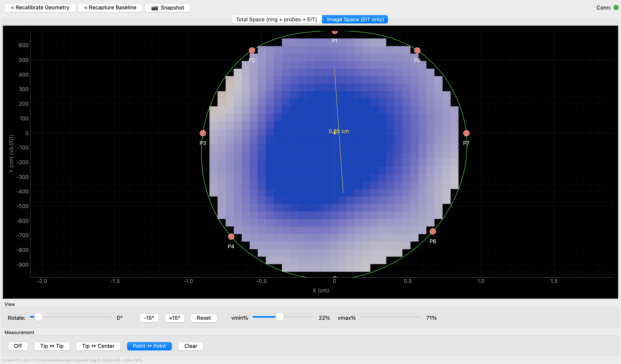Click the 0.85 cm measurement label
Screen dimensions: 621x364
[339, 131]
